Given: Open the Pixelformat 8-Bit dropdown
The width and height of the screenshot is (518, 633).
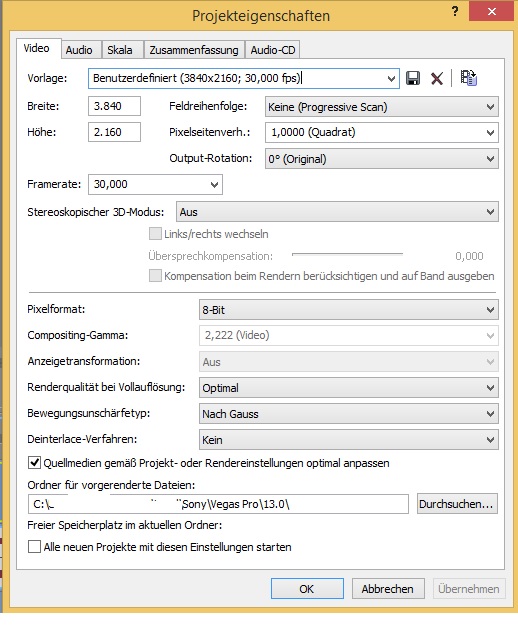Looking at the screenshot, I should point(349,310).
